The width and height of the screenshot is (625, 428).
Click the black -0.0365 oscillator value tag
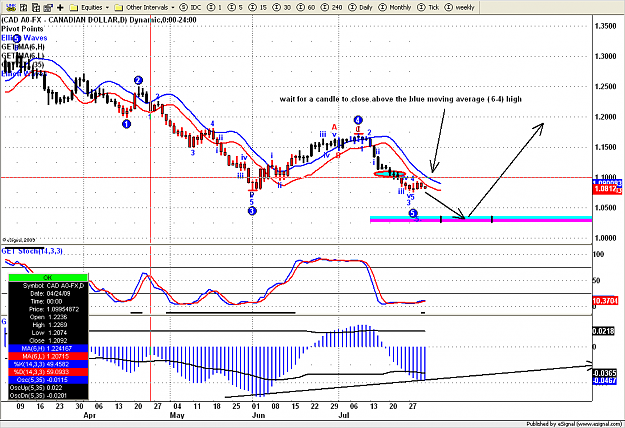coord(605,373)
